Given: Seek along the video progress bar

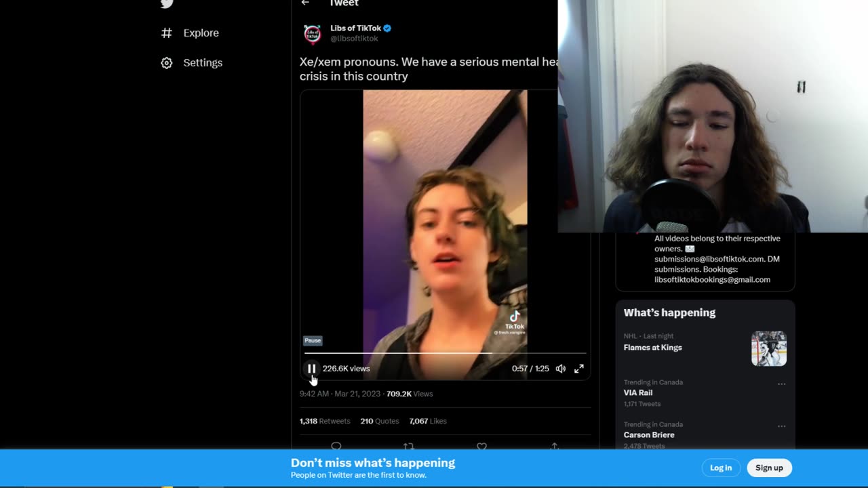Looking at the screenshot, I should click(x=445, y=353).
